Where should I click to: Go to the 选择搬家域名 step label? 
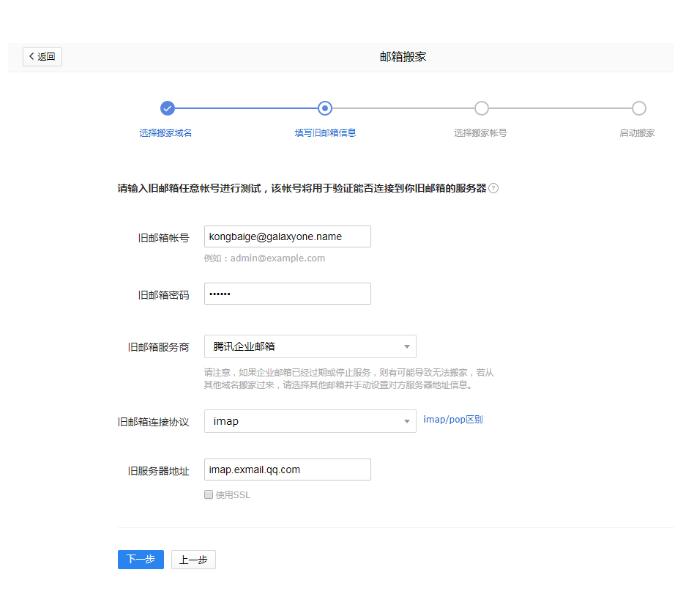coord(166,133)
